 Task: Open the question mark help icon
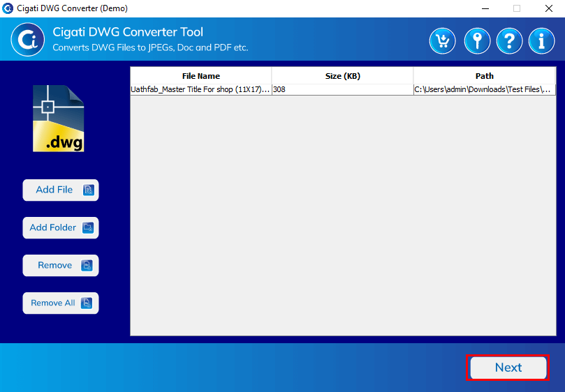click(x=509, y=41)
